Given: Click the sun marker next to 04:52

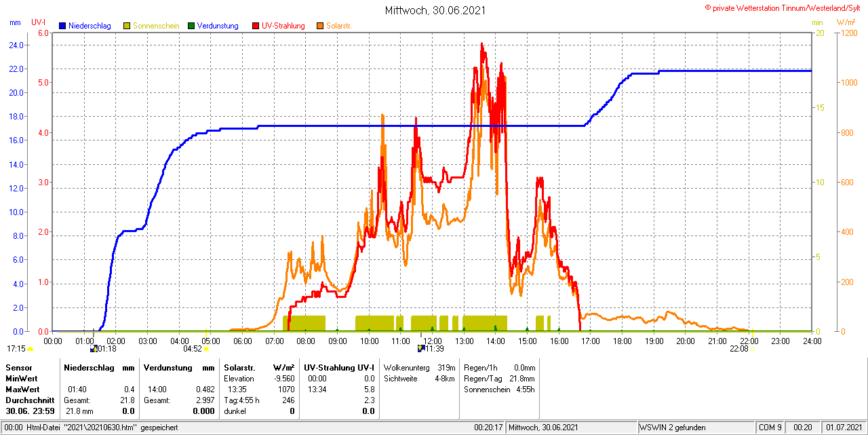Looking at the screenshot, I should pyautogui.click(x=206, y=349).
